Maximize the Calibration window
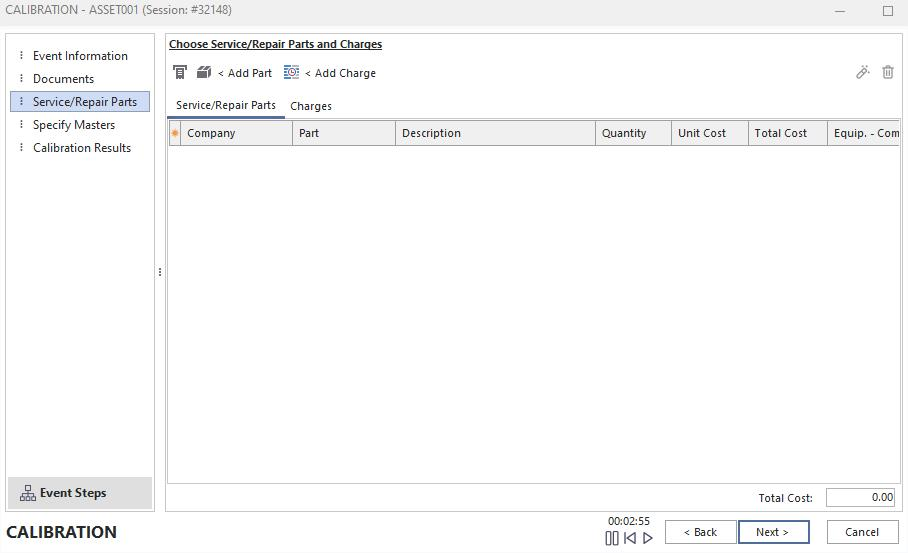This screenshot has width=908, height=553. (x=888, y=11)
